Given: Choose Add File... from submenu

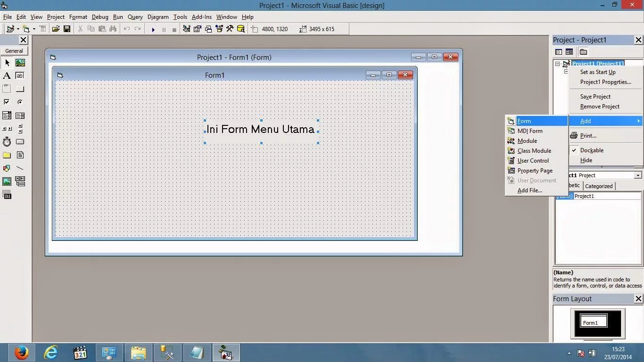Looking at the screenshot, I should pyautogui.click(x=537, y=190).
